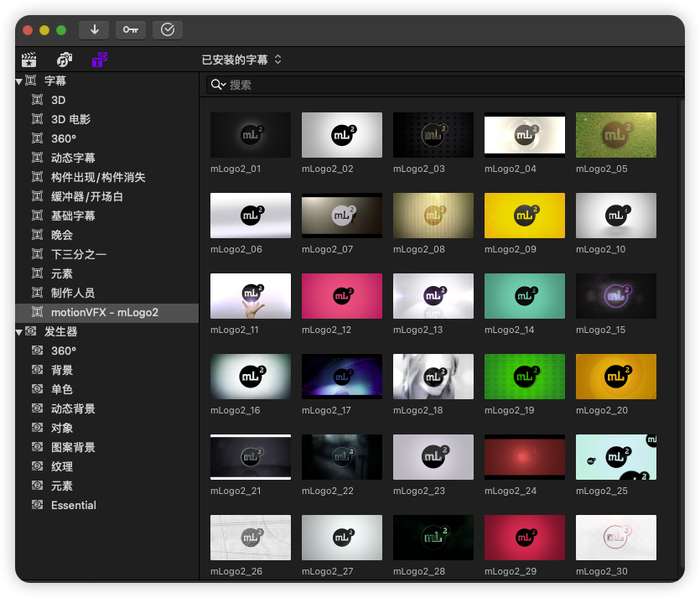
Task: Select the 制作人员 category
Action: click(107, 293)
